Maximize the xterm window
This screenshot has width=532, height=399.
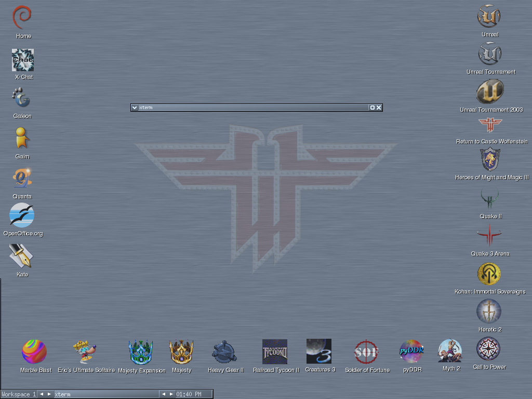coord(372,108)
